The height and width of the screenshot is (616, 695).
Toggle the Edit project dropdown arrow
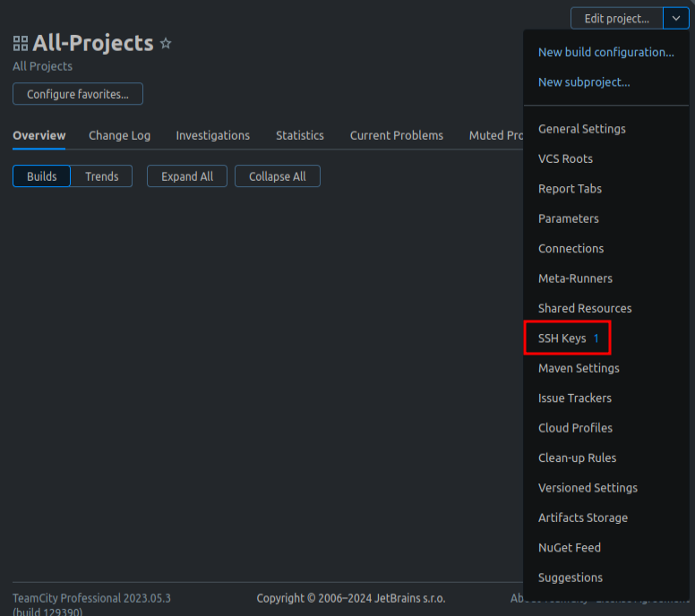pyautogui.click(x=676, y=18)
